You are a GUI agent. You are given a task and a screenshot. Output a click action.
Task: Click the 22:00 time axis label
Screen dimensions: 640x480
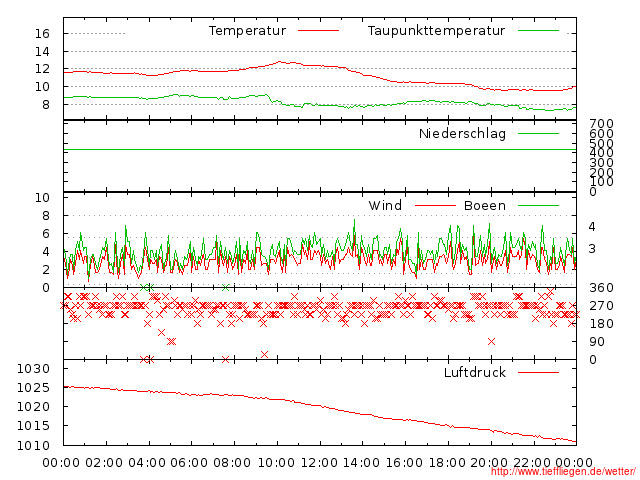[531, 463]
